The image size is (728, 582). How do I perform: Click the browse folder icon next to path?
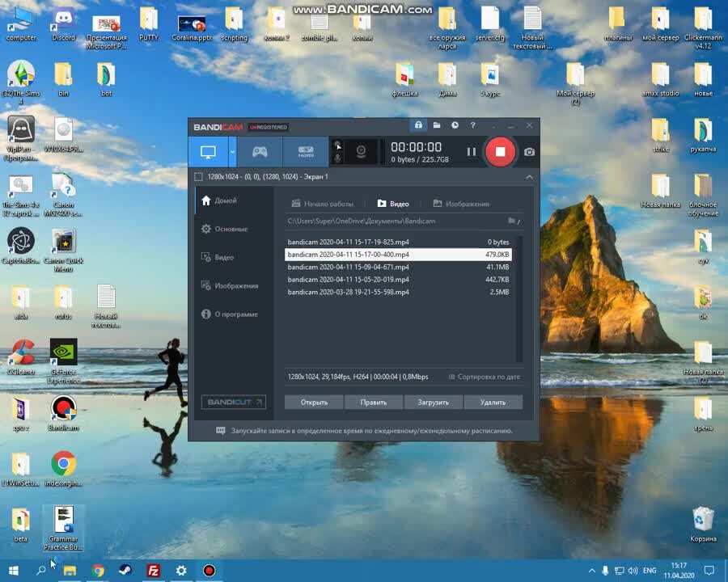(x=513, y=221)
